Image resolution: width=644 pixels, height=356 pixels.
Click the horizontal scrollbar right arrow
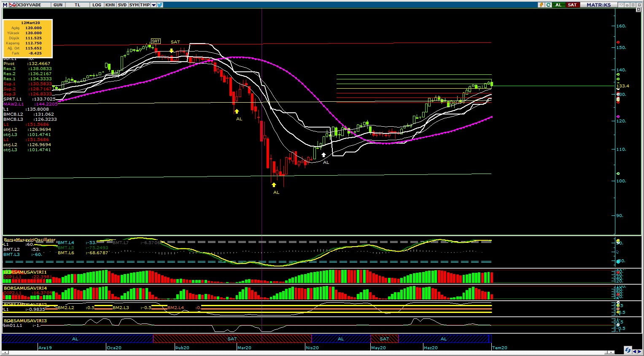tap(610, 352)
